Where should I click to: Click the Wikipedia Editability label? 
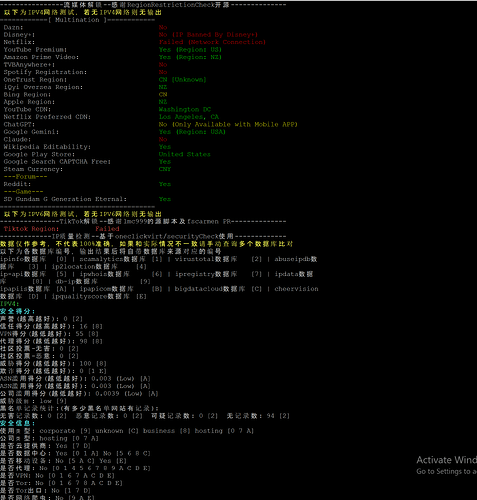click(47, 147)
